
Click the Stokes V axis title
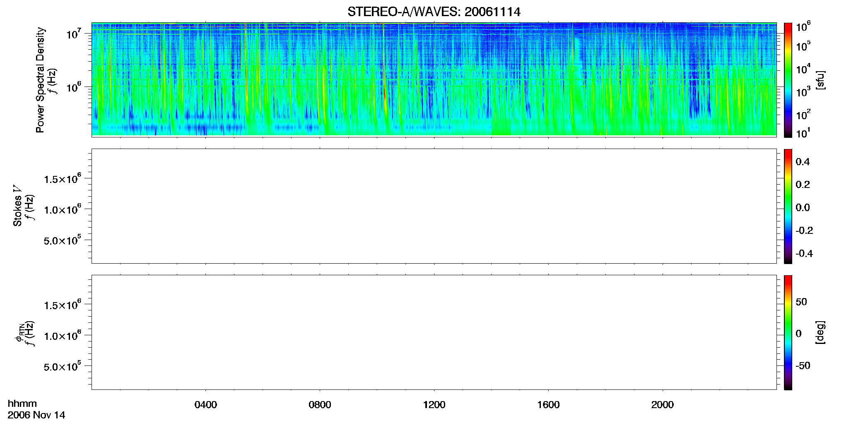(x=17, y=206)
